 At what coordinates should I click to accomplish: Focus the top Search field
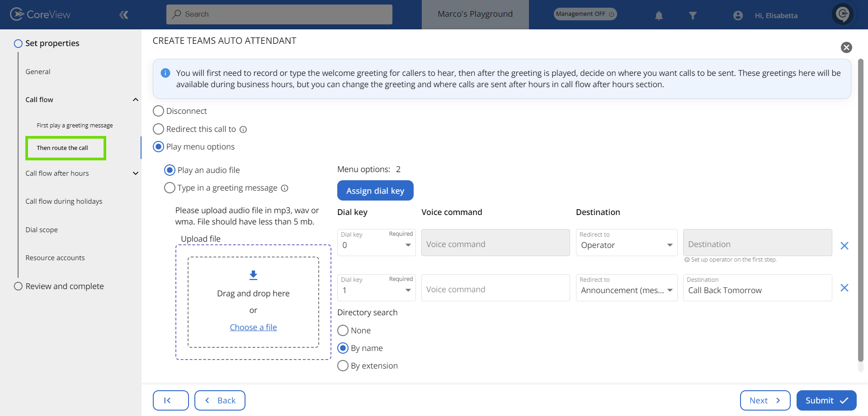[x=279, y=14]
